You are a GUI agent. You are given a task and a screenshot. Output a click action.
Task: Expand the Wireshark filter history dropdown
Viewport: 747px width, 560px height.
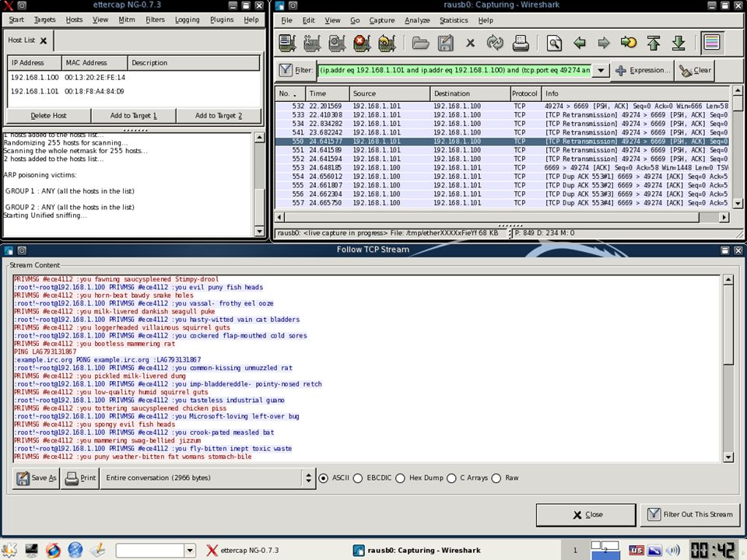coord(601,70)
